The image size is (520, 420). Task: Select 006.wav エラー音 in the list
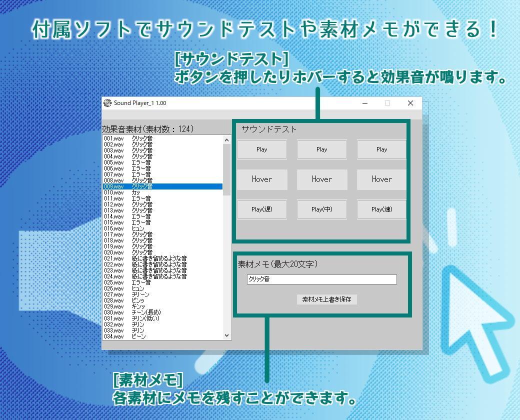(162, 168)
